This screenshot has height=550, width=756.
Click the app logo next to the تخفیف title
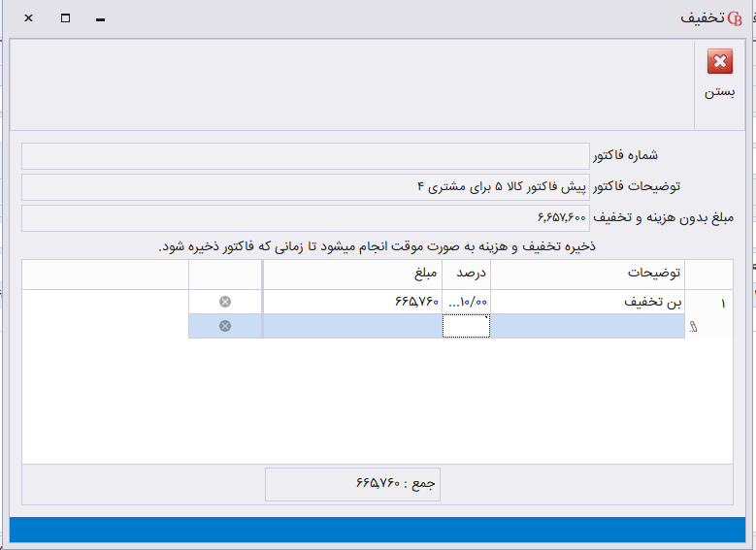[x=734, y=18]
